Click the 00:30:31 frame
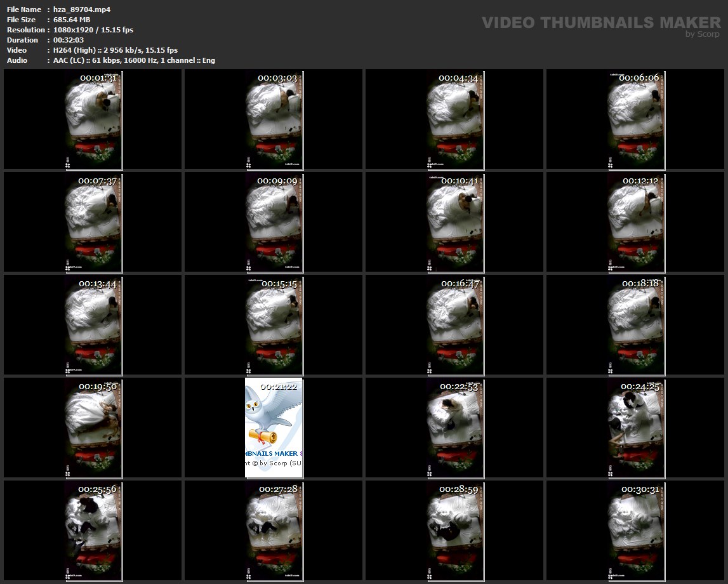 tap(635, 531)
